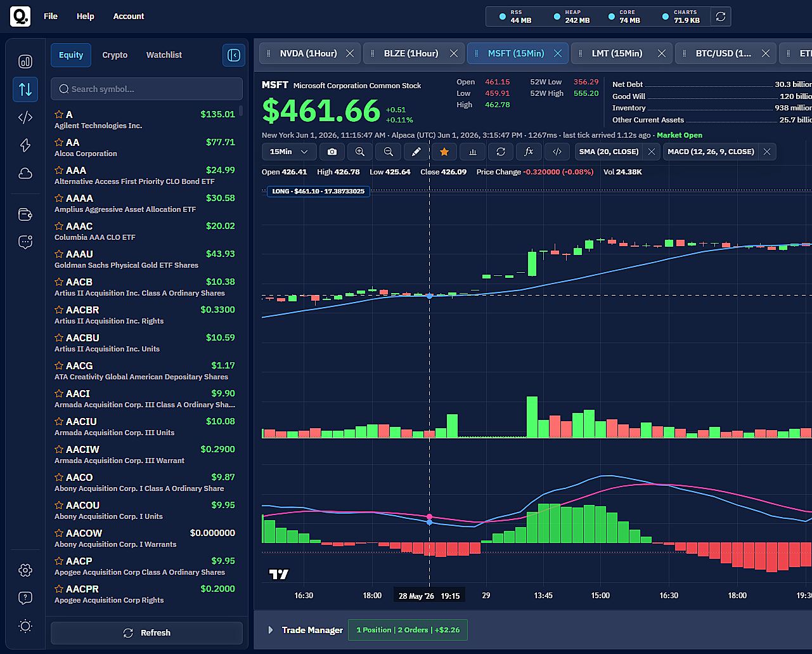The width and height of the screenshot is (812, 654).
Task: Zoom out on the chart
Action: [x=389, y=152]
